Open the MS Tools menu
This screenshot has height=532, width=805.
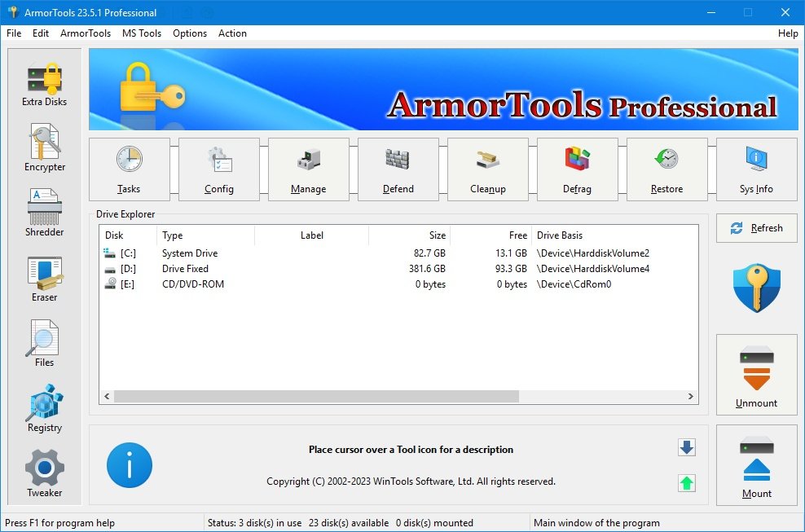[x=142, y=33]
